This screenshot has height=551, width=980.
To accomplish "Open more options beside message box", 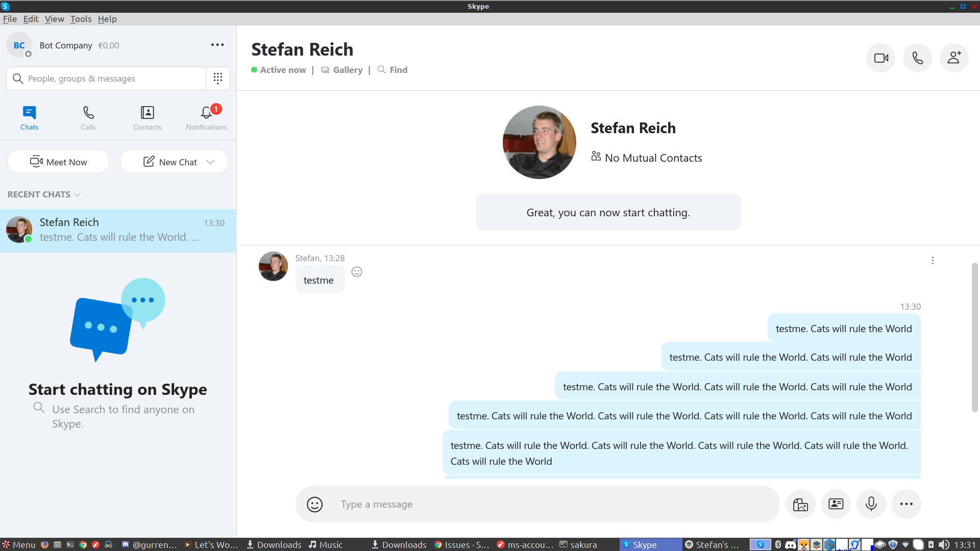I will point(906,504).
